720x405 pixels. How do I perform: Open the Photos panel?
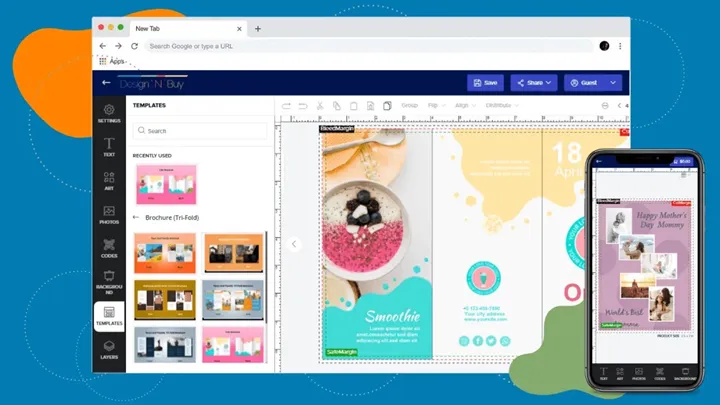point(109,215)
